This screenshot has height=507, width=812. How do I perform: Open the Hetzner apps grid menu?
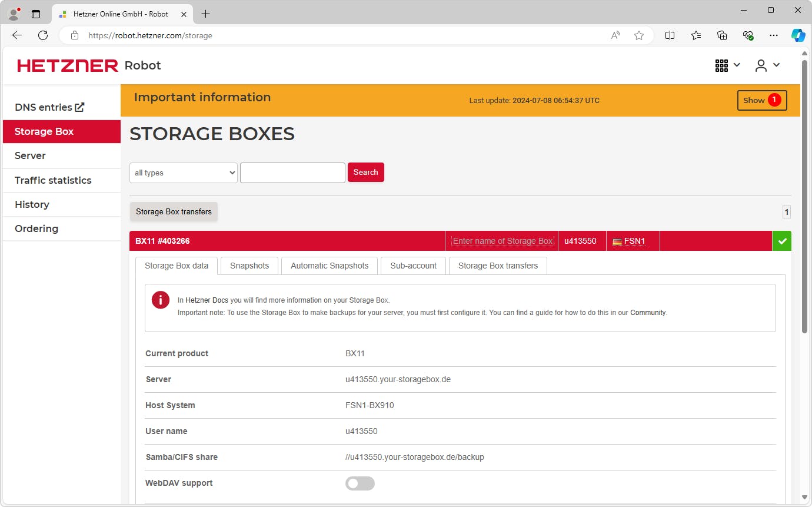[x=727, y=65]
